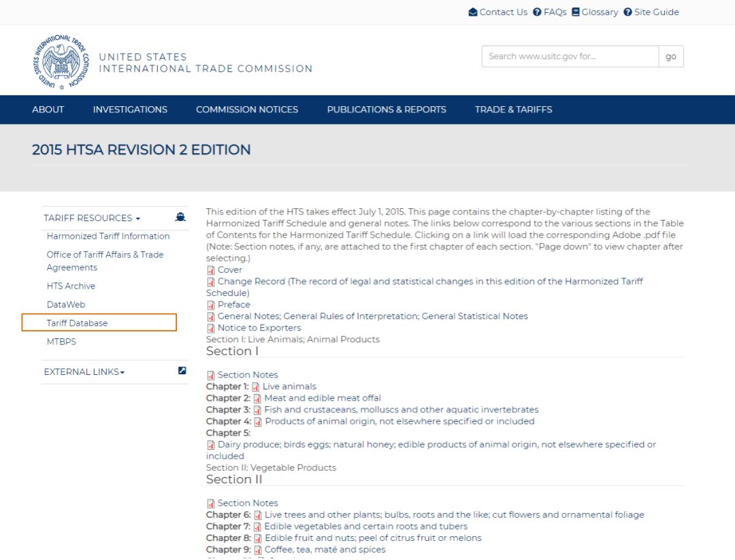Open Harmonized Tariff Information link

(108, 236)
